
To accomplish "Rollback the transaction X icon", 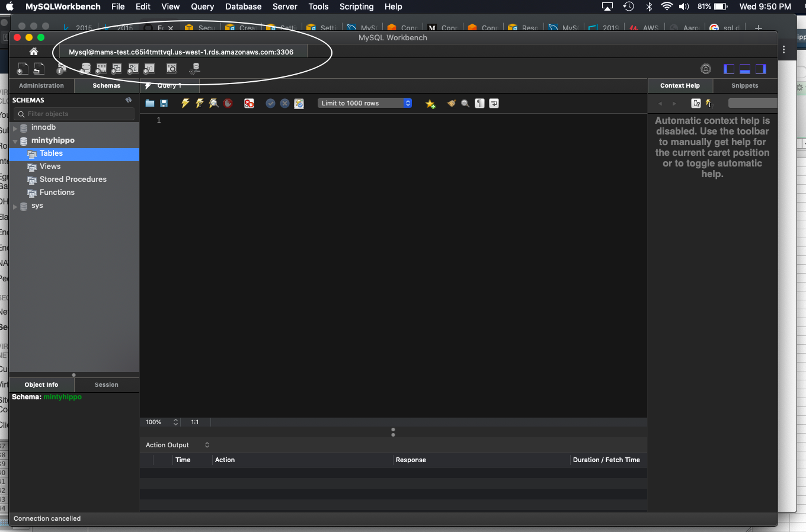I will coord(284,103).
